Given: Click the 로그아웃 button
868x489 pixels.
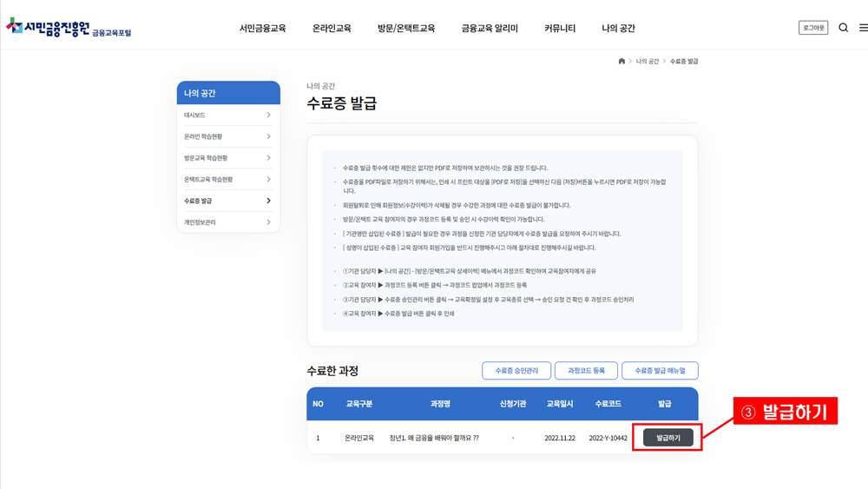Looking at the screenshot, I should pos(813,28).
